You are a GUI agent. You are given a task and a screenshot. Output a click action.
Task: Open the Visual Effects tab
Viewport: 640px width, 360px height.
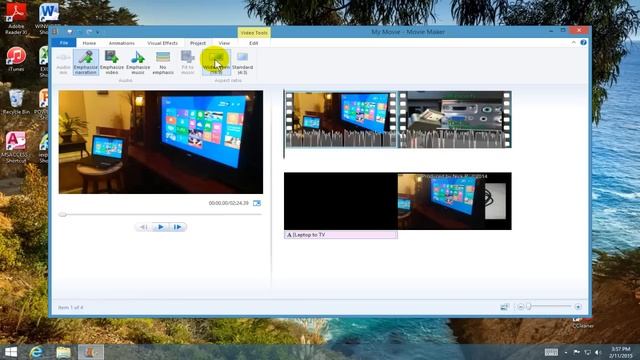[x=162, y=43]
